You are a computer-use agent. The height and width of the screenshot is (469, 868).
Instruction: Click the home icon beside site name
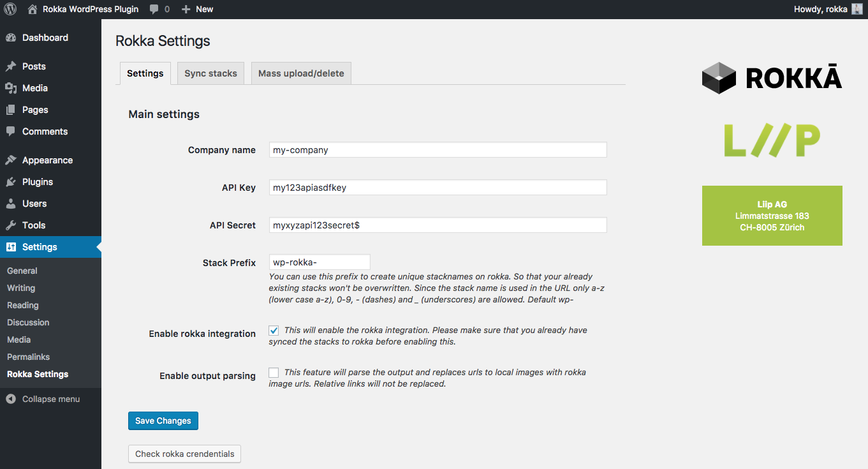click(x=33, y=9)
